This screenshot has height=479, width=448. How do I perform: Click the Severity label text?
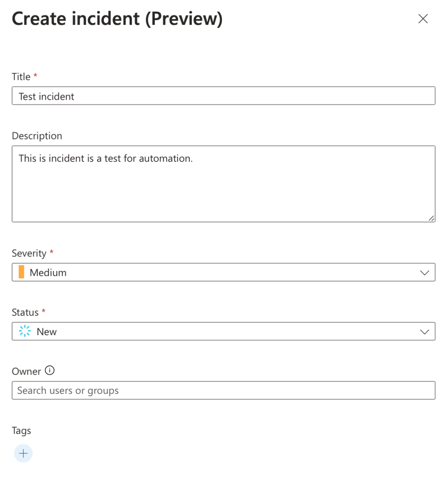pyautogui.click(x=29, y=253)
